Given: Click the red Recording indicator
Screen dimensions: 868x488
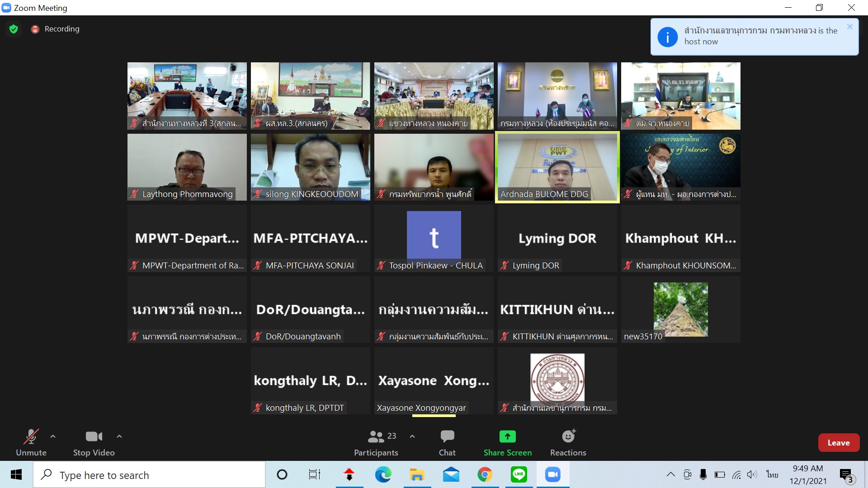Looking at the screenshot, I should point(35,29).
